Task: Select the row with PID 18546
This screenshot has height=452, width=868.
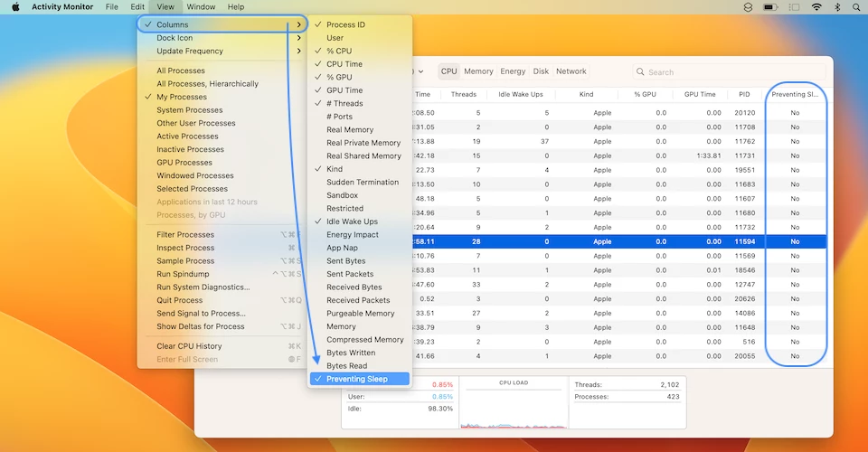Action: point(618,270)
